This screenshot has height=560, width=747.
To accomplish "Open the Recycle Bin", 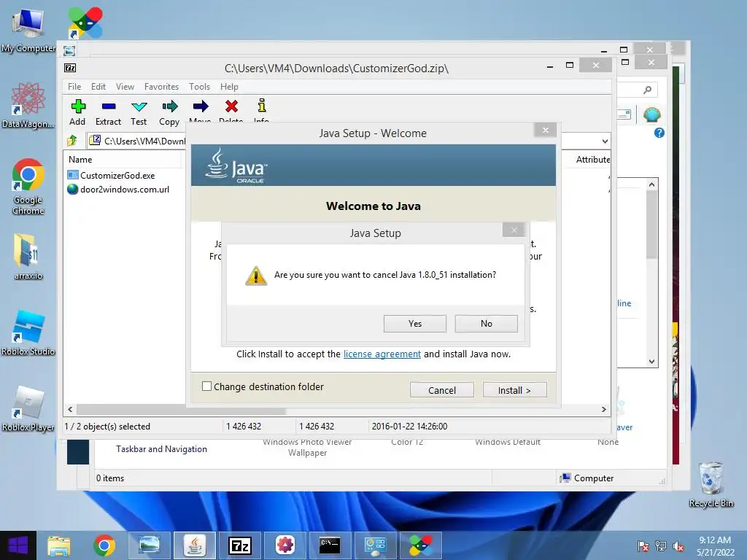I will (x=711, y=484).
